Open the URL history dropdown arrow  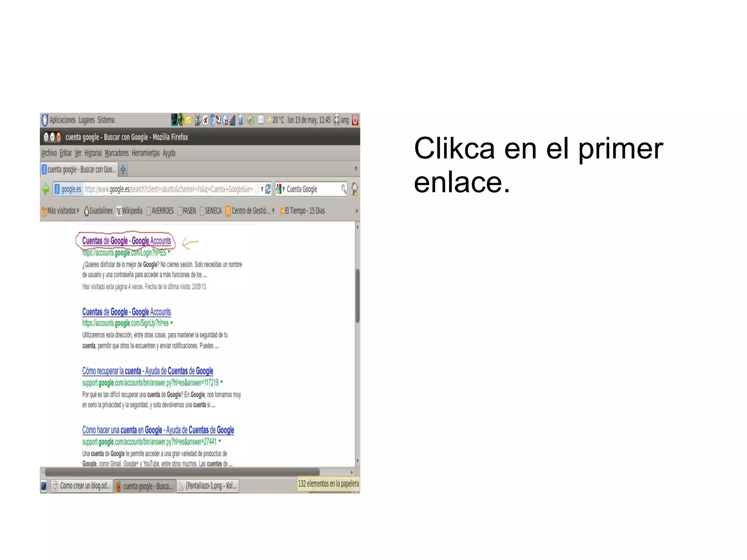click(x=262, y=189)
